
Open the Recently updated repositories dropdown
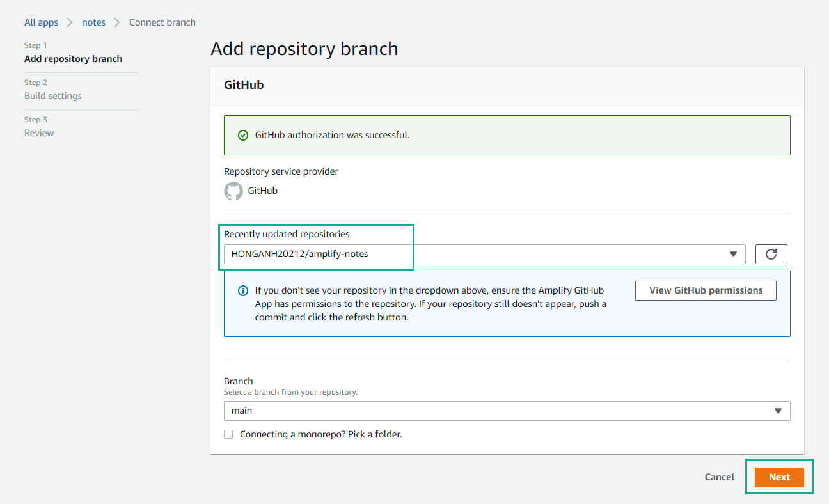[x=484, y=254]
